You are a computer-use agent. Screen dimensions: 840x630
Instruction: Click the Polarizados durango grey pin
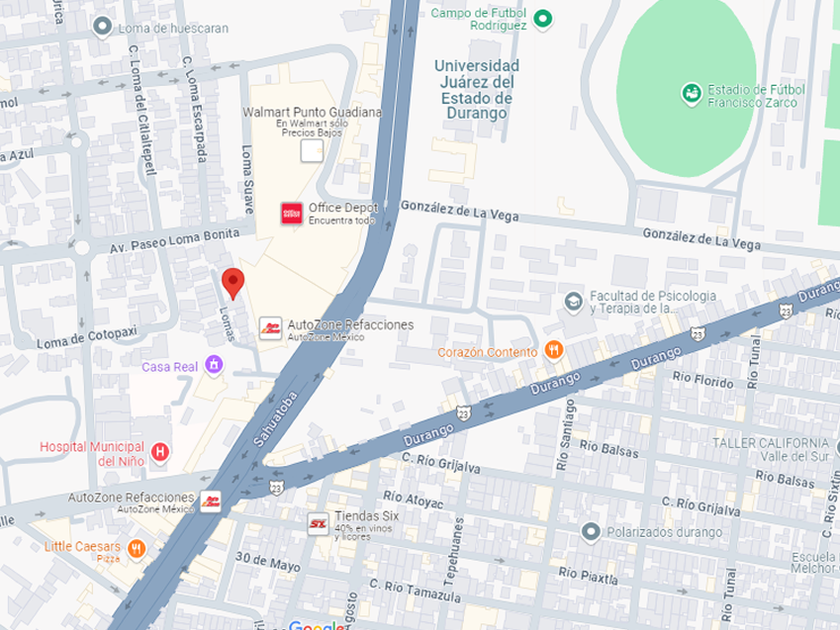tap(590, 532)
